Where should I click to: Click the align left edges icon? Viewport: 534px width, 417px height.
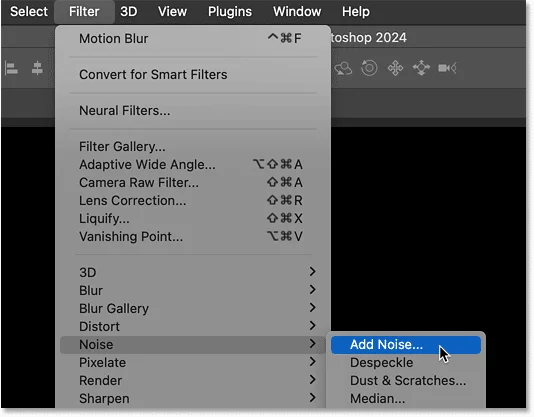(11, 68)
